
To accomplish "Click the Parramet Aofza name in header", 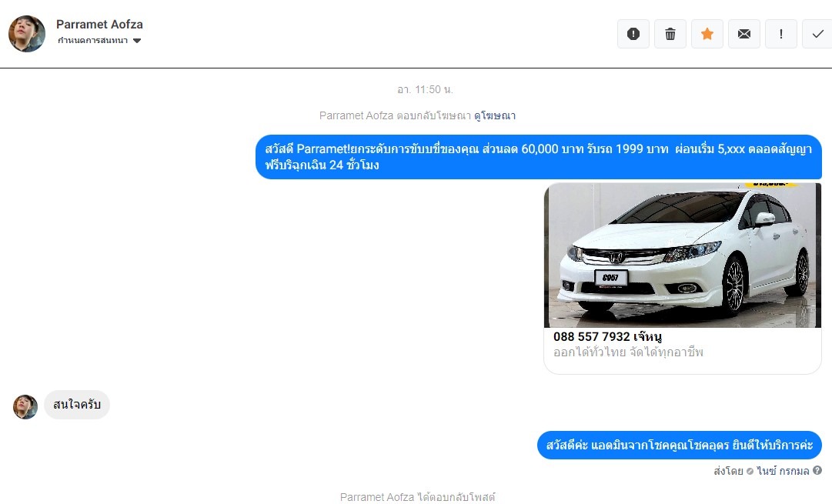I will coord(100,25).
